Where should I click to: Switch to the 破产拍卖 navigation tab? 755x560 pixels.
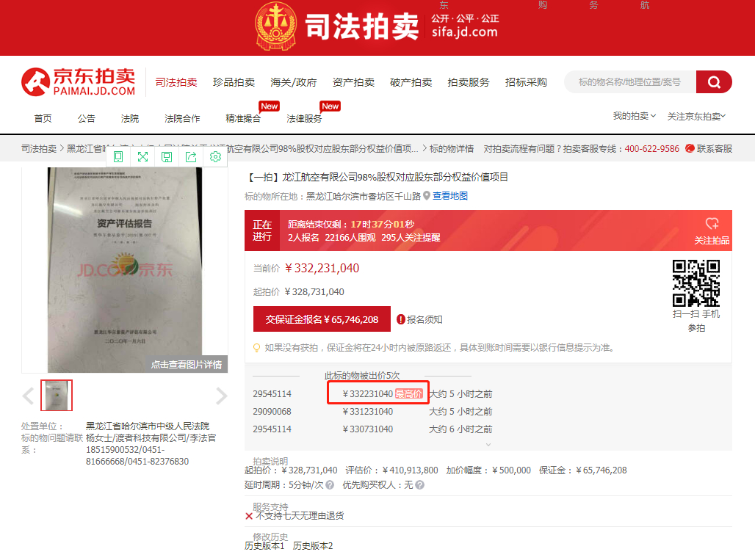[x=411, y=81]
